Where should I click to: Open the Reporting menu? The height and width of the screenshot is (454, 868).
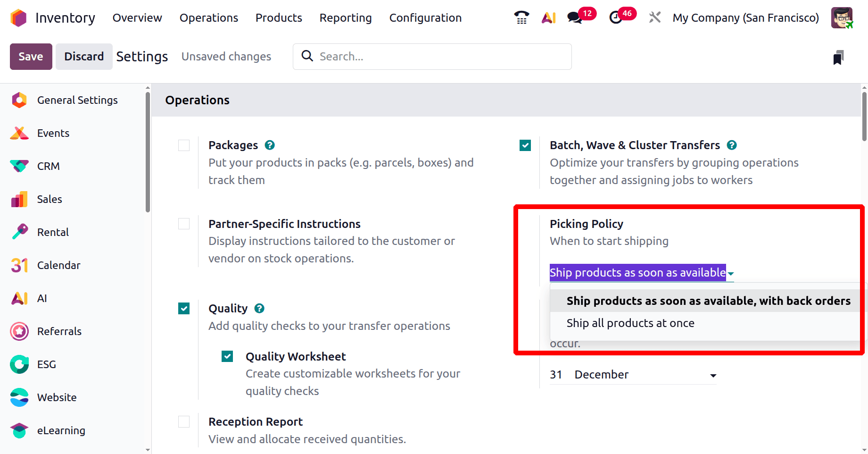coord(346,18)
